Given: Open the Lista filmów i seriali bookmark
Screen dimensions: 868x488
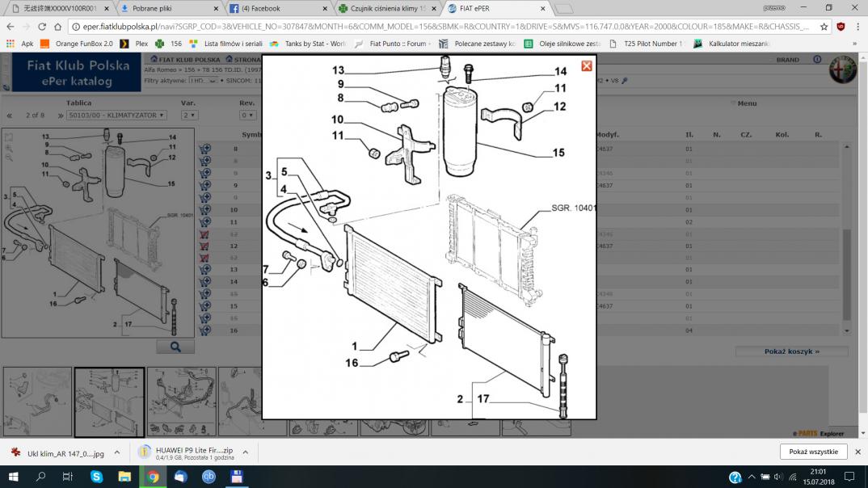Looking at the screenshot, I should point(225,44).
